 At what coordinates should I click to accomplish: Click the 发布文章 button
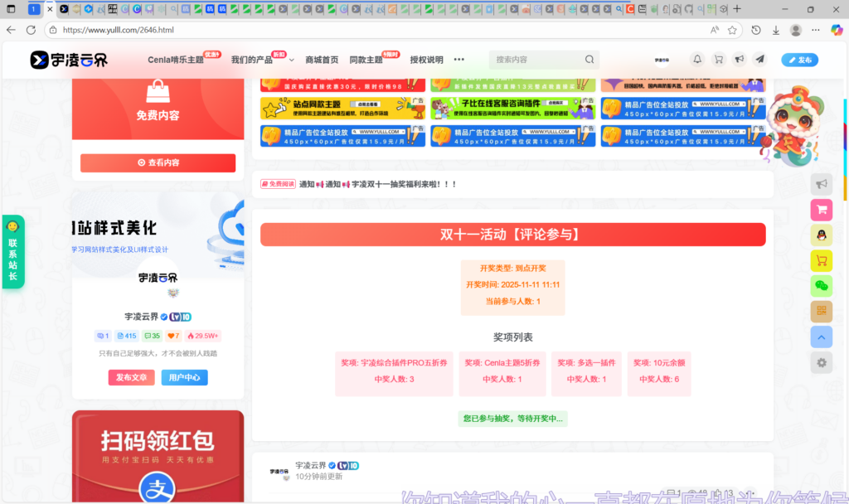[131, 377]
